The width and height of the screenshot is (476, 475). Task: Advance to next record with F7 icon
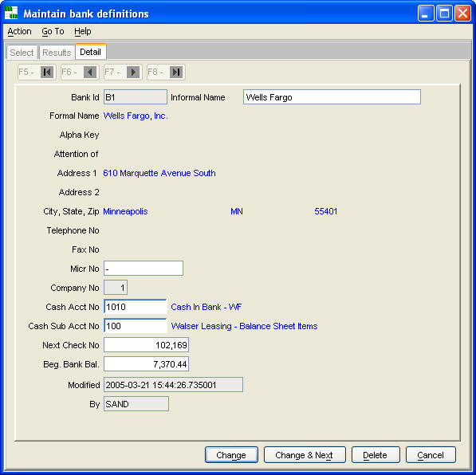click(133, 73)
